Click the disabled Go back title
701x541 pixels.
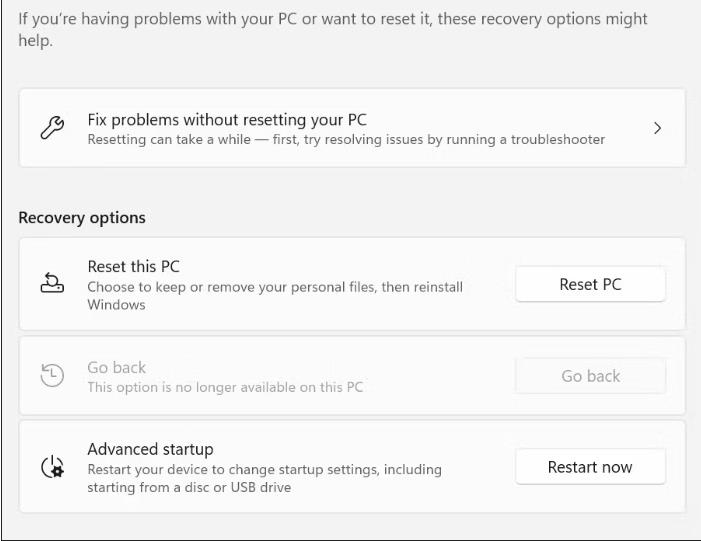tap(116, 368)
